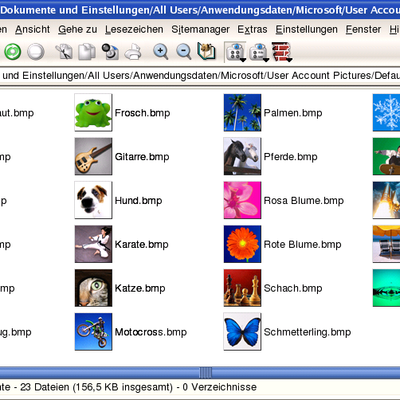Open the Extras menu

click(x=252, y=29)
